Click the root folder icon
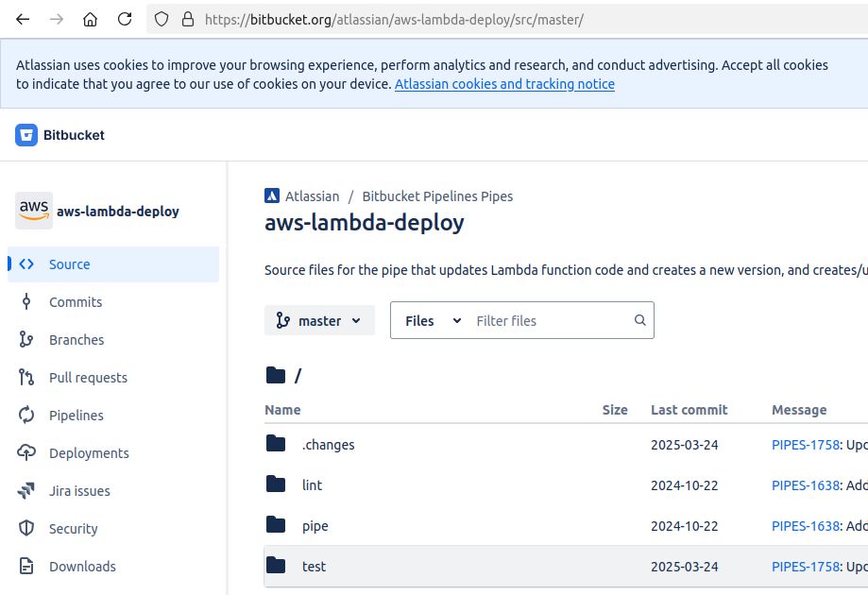Screen dimensions: 868x595 pyautogui.click(x=276, y=375)
